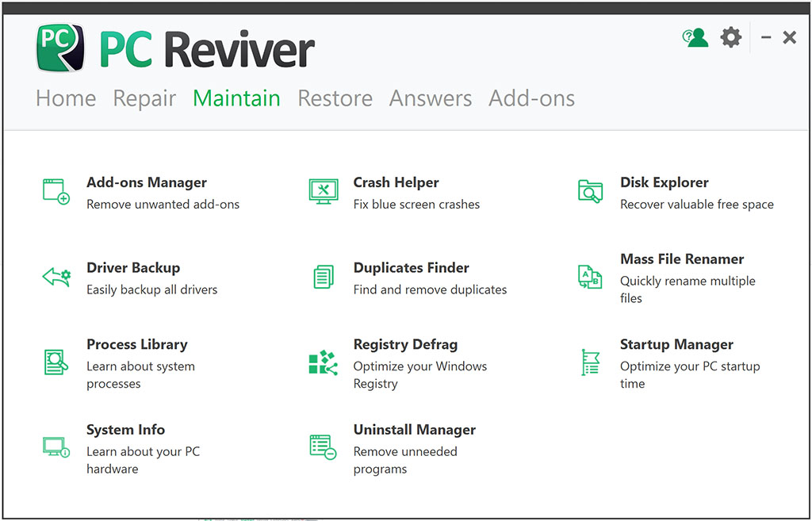Image resolution: width=812 pixels, height=521 pixels.
Task: Click "Fix blue screen crashes" description
Action: click(x=417, y=205)
